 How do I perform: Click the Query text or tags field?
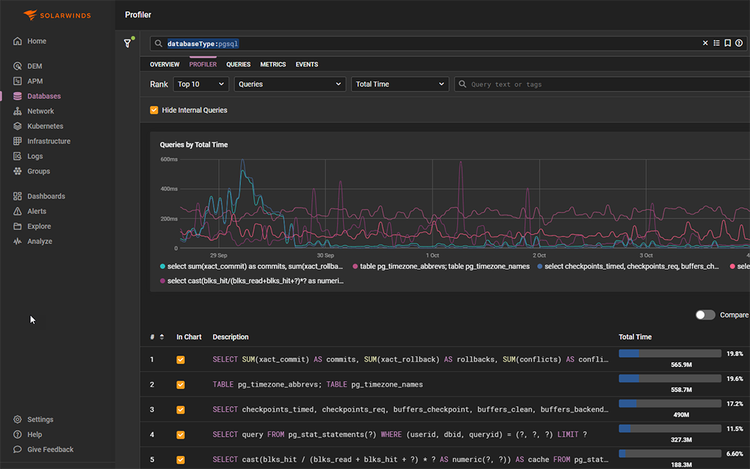(x=602, y=84)
